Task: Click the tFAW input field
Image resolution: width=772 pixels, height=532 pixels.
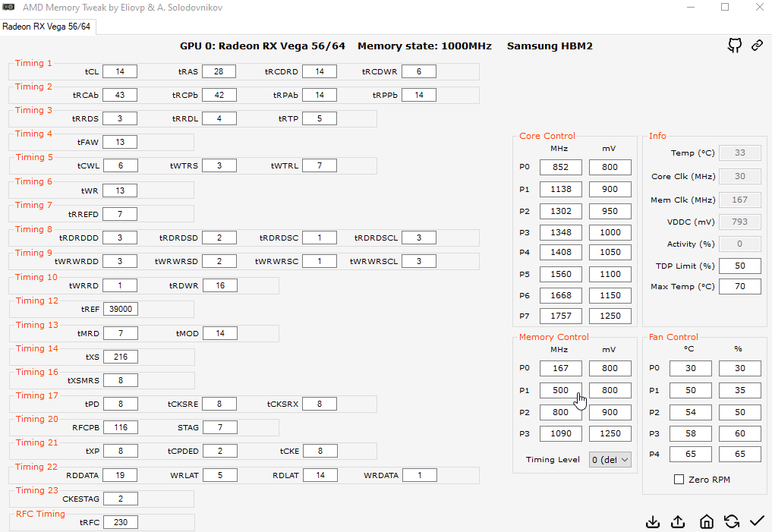Action: pyautogui.click(x=120, y=142)
